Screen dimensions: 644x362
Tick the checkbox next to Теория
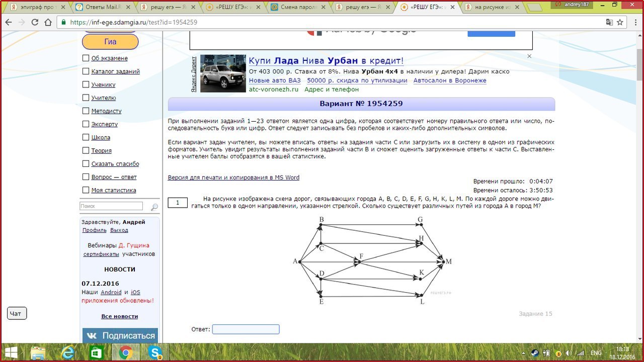point(86,150)
